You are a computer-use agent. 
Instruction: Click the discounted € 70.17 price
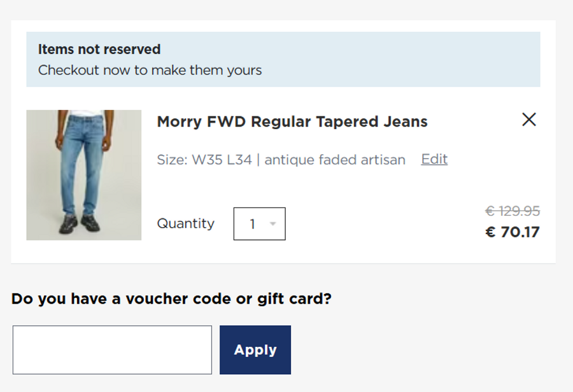512,232
